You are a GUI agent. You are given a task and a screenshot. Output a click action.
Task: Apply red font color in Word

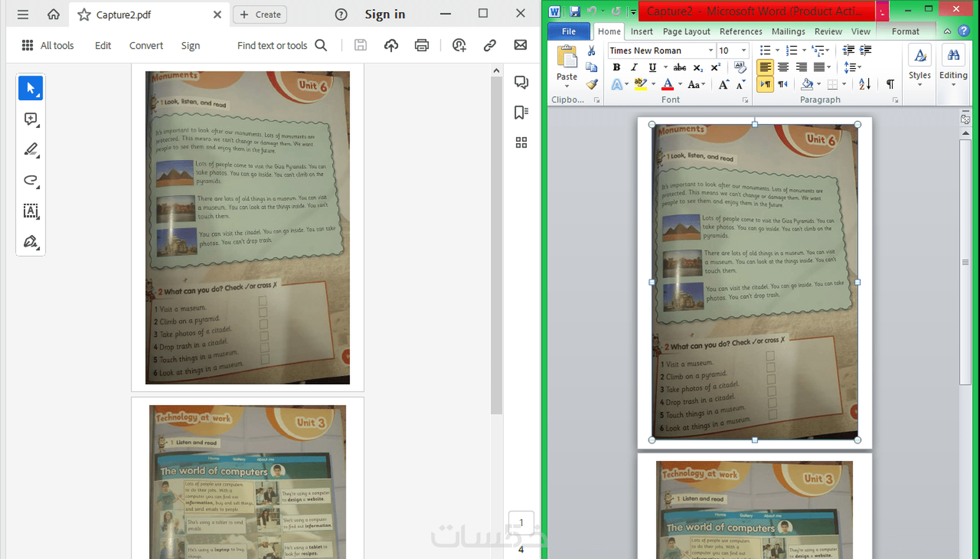pyautogui.click(x=668, y=84)
